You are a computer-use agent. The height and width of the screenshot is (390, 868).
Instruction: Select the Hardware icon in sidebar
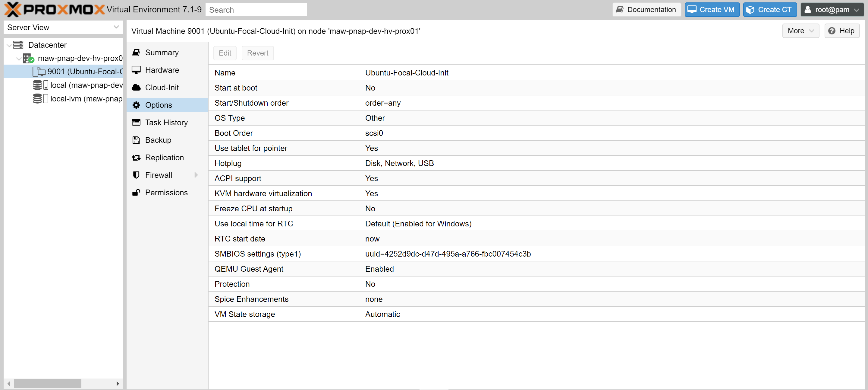[136, 70]
